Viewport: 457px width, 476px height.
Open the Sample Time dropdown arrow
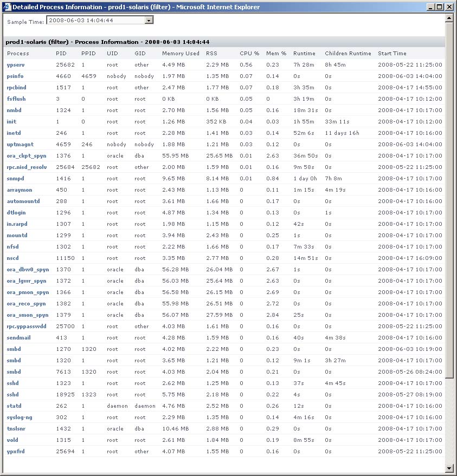click(x=149, y=21)
